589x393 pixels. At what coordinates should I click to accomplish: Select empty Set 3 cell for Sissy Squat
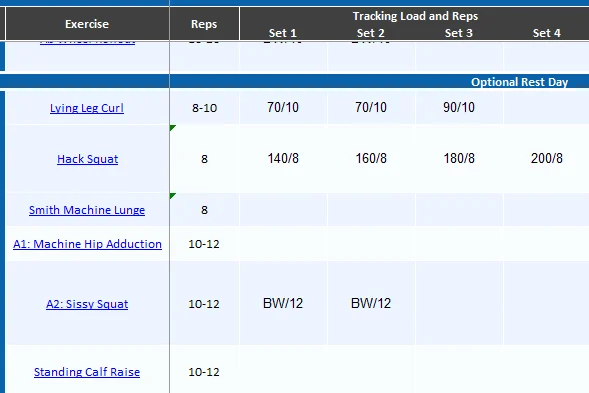pos(459,303)
